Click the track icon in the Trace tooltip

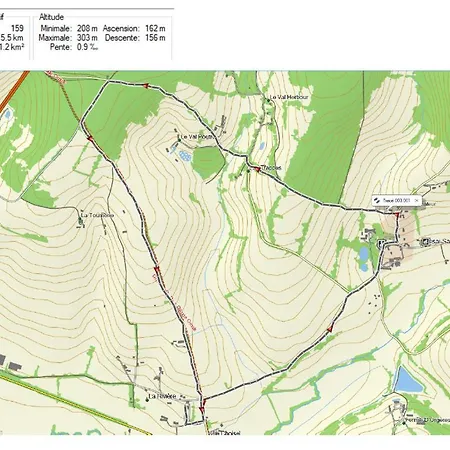click(x=377, y=200)
